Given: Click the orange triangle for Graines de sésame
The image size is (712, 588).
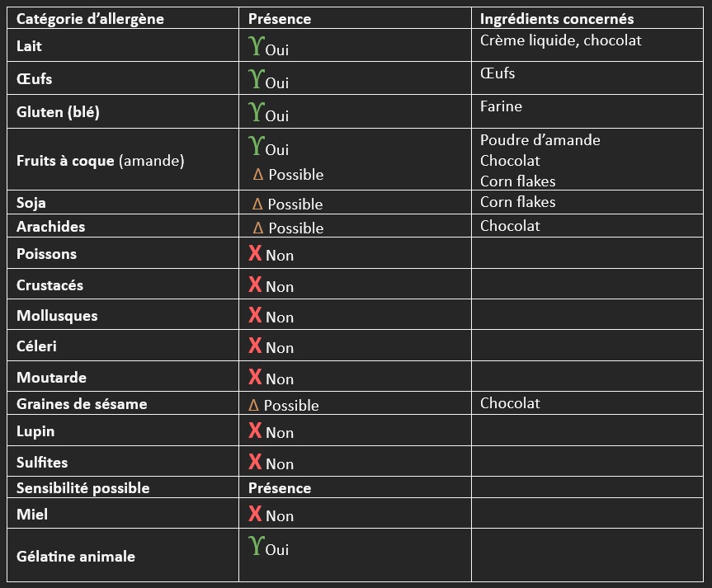Looking at the screenshot, I should coord(253,405).
